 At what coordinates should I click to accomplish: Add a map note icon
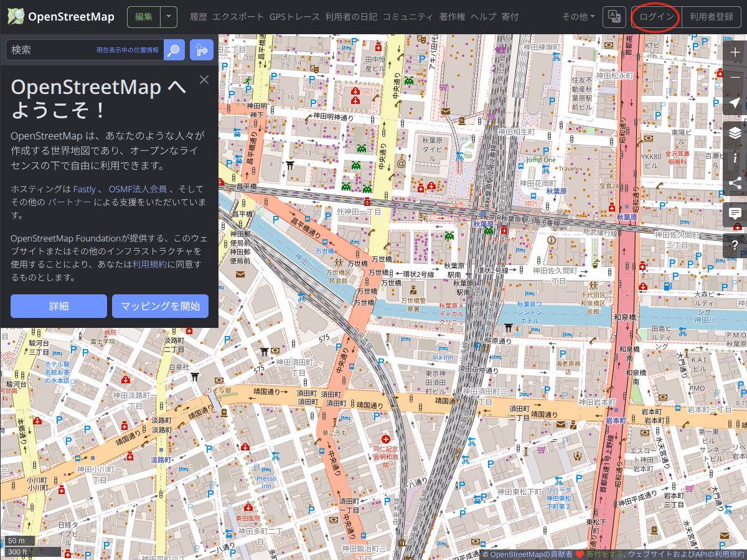735,213
